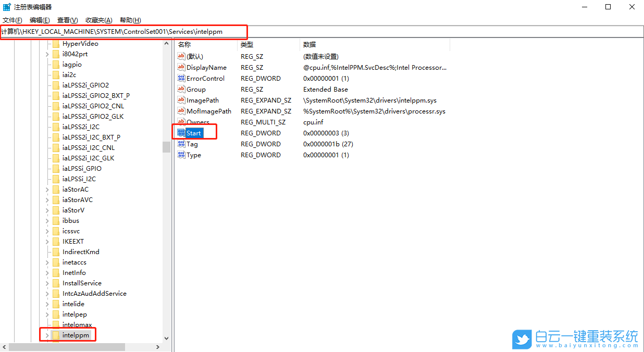Image resolution: width=644 pixels, height=352 pixels.
Task: Click the Registry Editor title bar icon
Action: (x=6, y=7)
